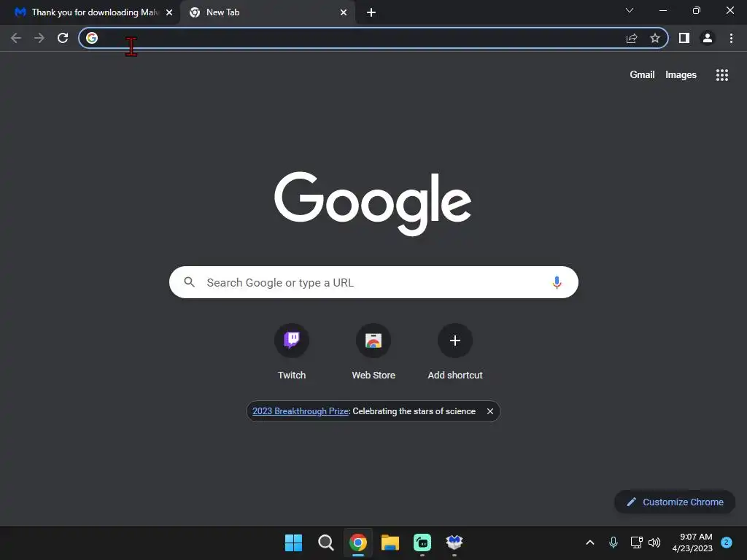Select the New Tab tab
Image resolution: width=747 pixels, height=560 pixels.
tap(267, 12)
